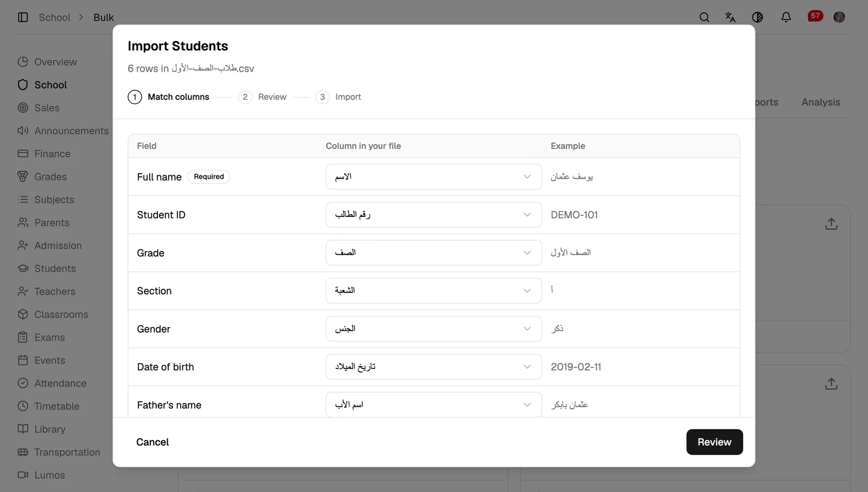Viewport: 868px width, 492px height.
Task: Open notifications bell icon
Action: click(x=786, y=17)
